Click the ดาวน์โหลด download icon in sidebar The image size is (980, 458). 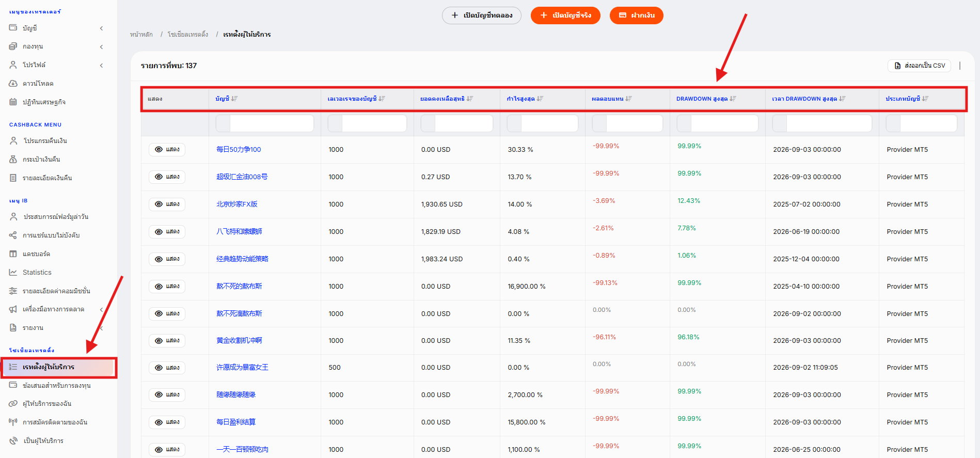pyautogui.click(x=13, y=84)
